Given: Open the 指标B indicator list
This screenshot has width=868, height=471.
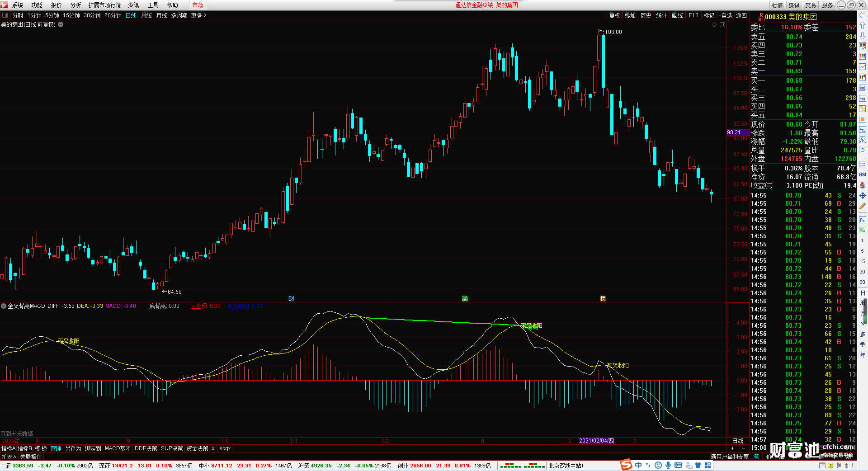Looking at the screenshot, I should coord(25,448).
